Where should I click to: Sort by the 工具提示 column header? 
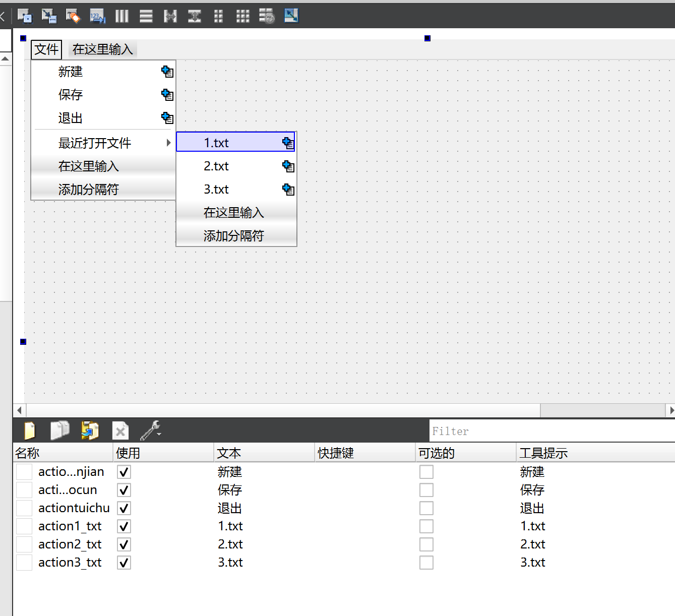(596, 453)
